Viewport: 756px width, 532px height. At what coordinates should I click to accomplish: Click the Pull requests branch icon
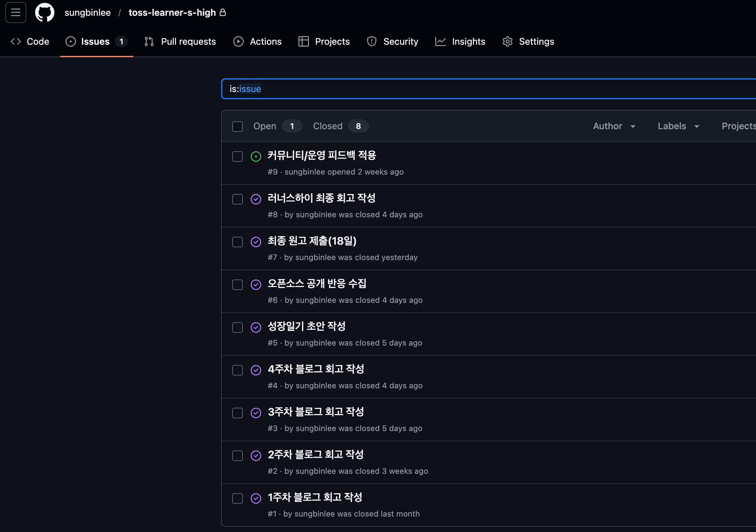pyautogui.click(x=149, y=41)
